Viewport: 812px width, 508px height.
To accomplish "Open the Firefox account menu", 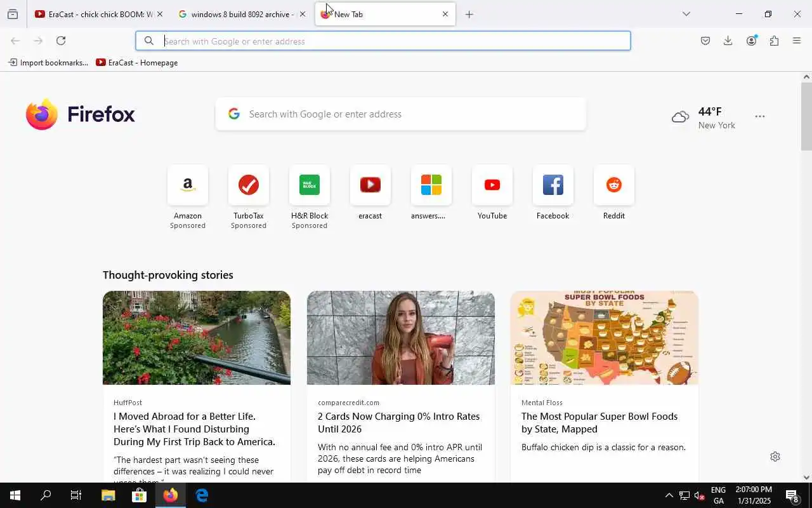I will [x=751, y=41].
